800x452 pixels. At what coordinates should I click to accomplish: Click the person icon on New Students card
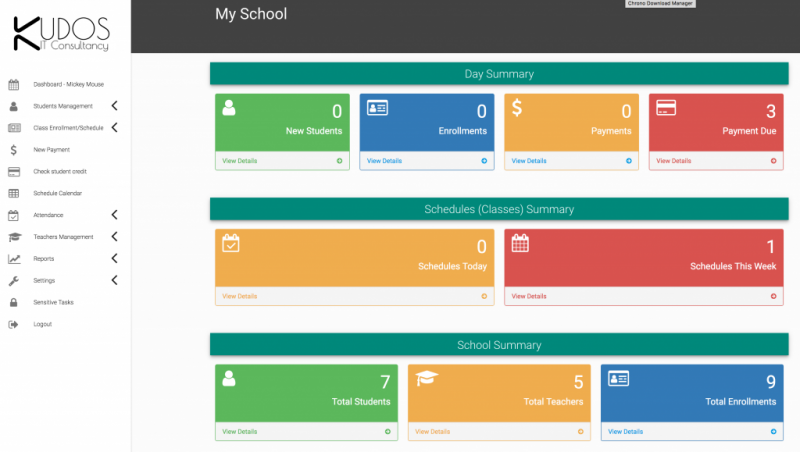pos(229,108)
